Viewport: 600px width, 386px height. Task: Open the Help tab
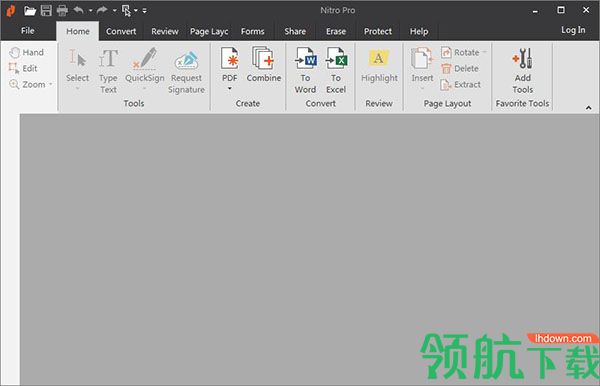pyautogui.click(x=419, y=31)
